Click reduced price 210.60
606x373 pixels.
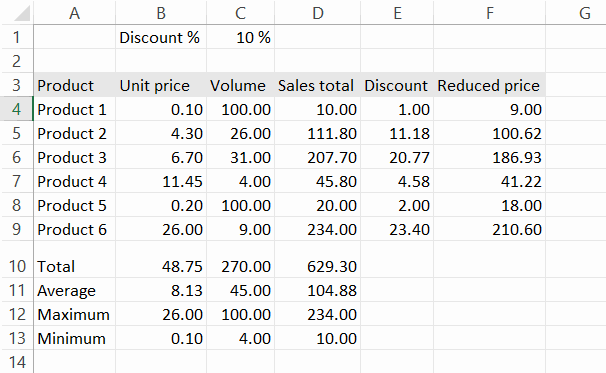point(489,229)
